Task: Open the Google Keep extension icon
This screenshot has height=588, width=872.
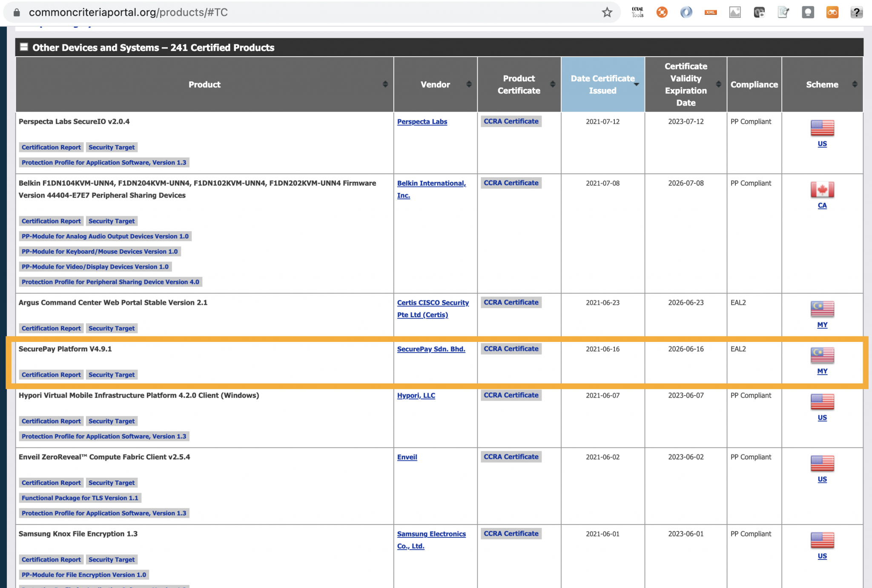Action: 808,12
